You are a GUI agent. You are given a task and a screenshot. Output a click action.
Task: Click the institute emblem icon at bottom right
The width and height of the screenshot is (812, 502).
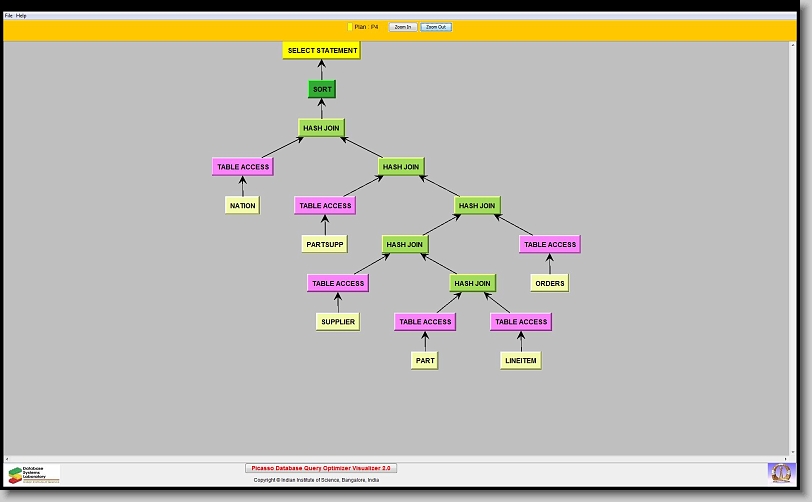coord(779,472)
